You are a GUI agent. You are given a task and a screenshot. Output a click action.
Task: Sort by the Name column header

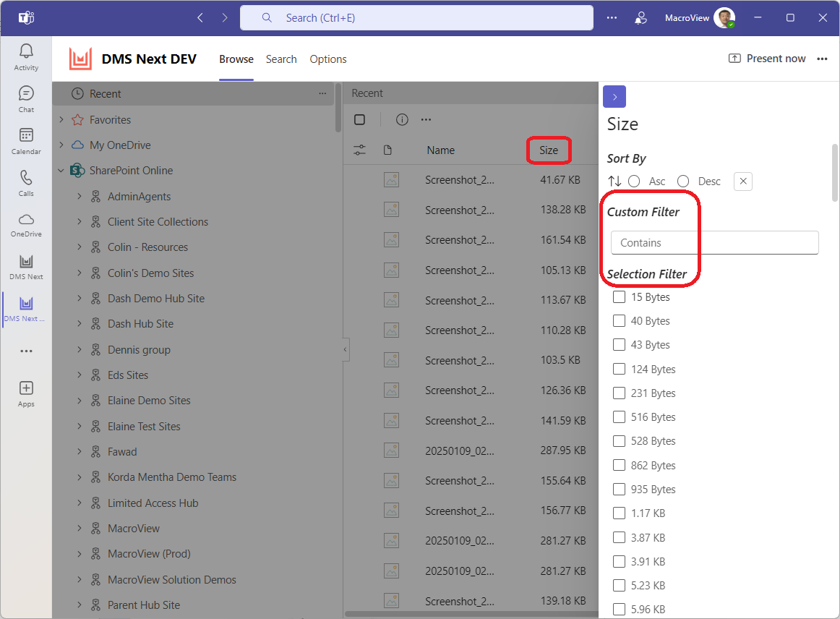click(441, 150)
